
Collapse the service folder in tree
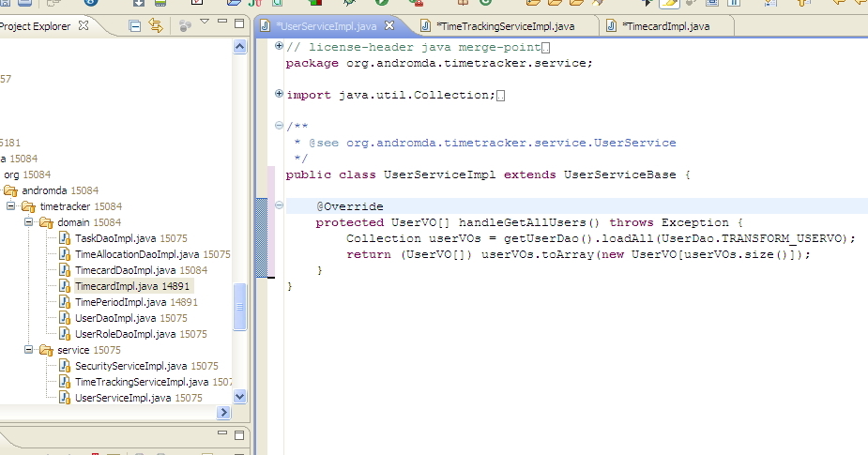(x=29, y=350)
